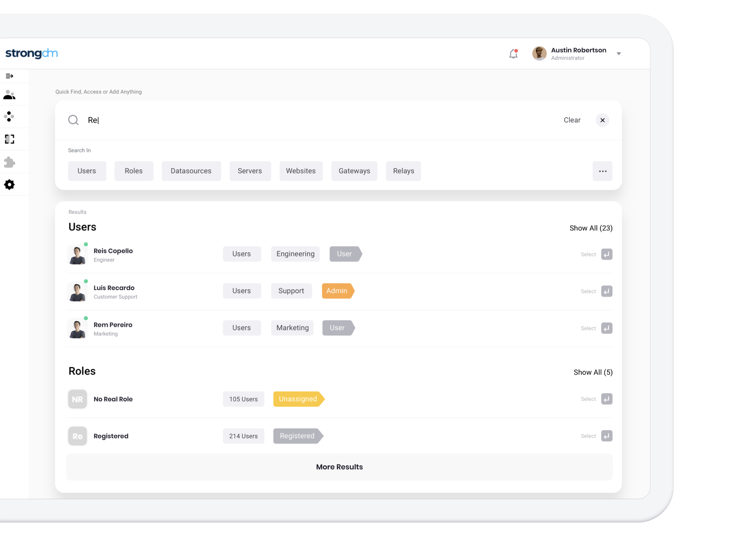Open Austin Robertson account dropdown arrow

[619, 54]
